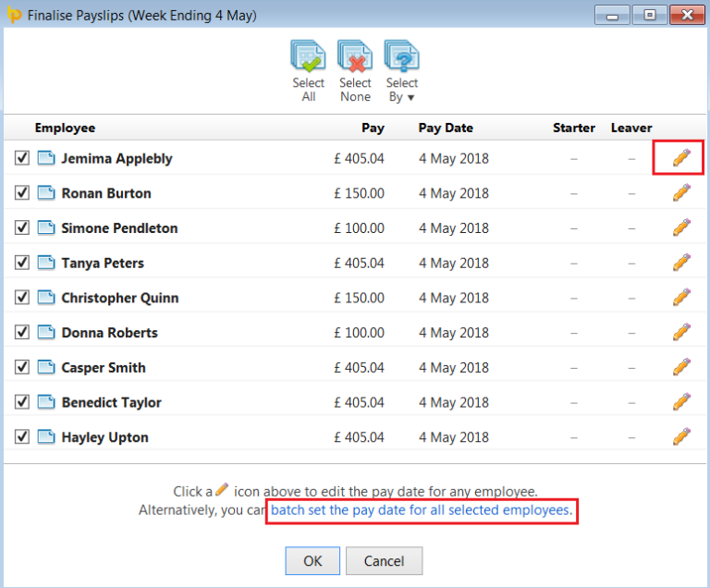Viewport: 710px width, 588px height.
Task: Click pencil icon for Ronan Burton
Action: 681,193
